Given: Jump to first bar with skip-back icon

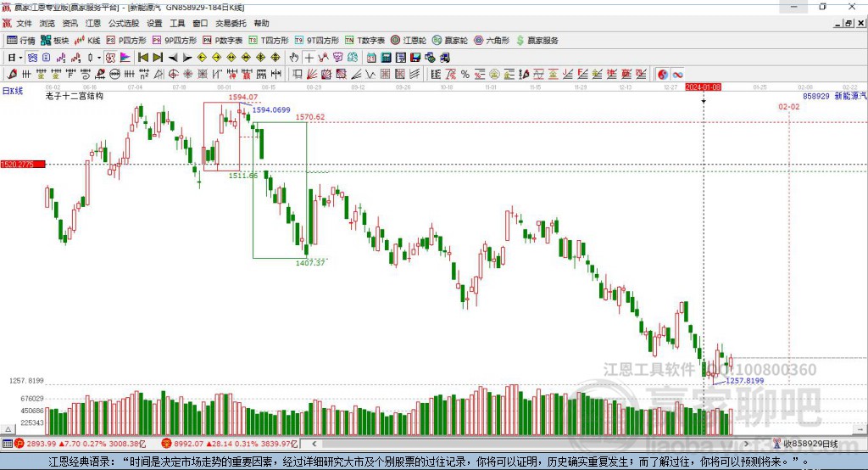Looking at the screenshot, I should [142, 58].
